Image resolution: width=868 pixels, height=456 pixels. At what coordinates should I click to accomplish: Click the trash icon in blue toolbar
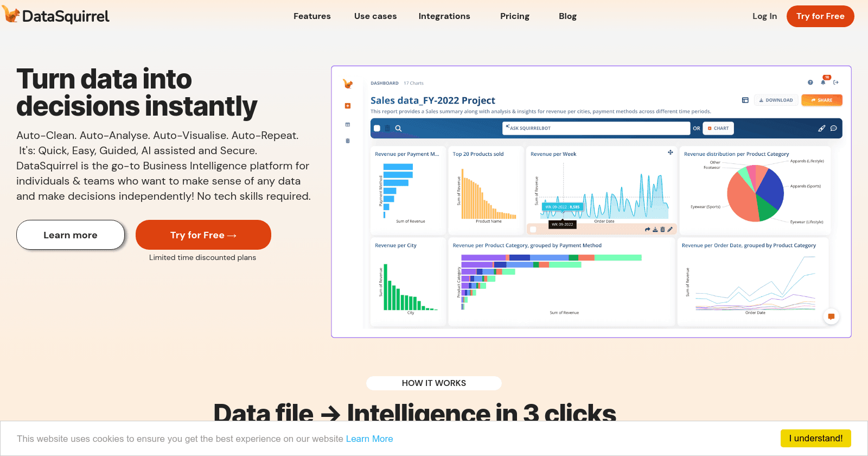click(387, 129)
